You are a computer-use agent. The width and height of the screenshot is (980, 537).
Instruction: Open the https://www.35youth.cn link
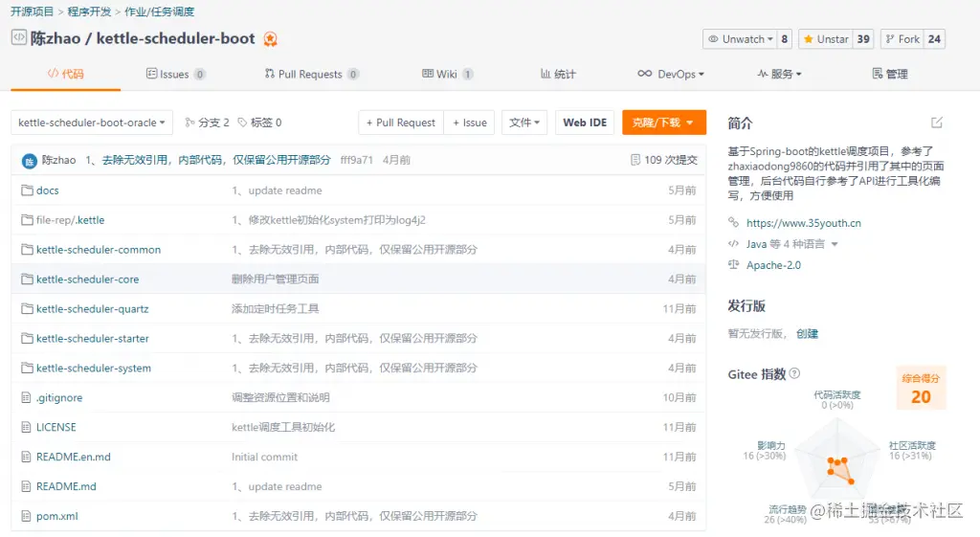point(804,222)
